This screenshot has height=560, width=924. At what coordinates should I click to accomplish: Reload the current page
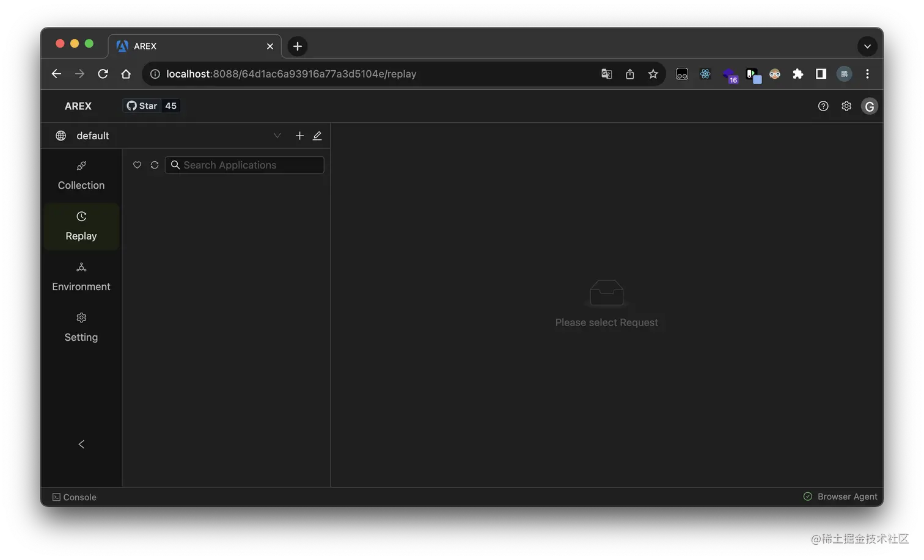[103, 74]
